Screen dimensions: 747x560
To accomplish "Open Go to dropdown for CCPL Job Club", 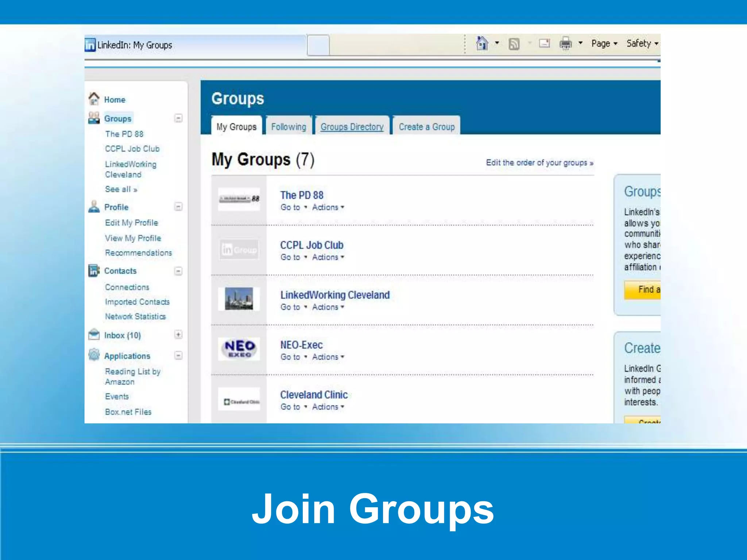I will (x=294, y=257).
